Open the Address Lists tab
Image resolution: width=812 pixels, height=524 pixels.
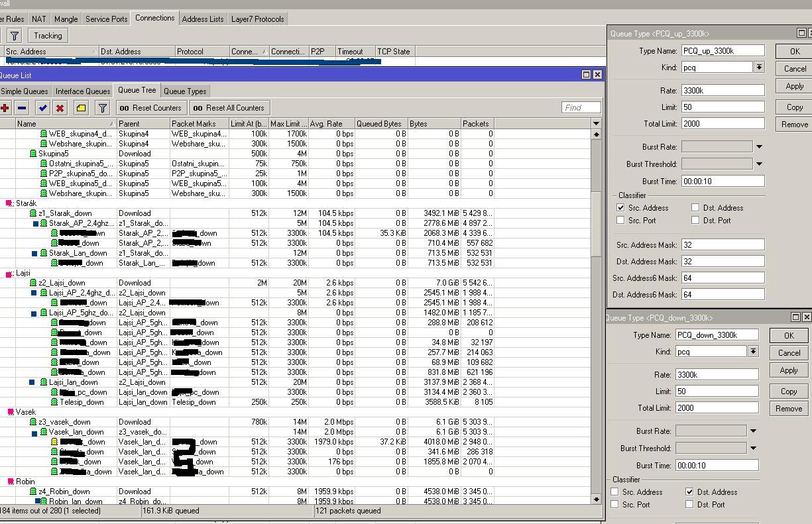click(203, 19)
